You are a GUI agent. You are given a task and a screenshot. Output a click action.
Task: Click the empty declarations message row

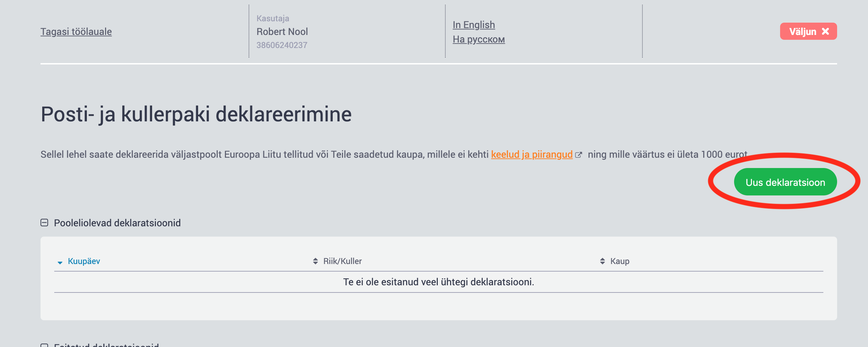[438, 282]
